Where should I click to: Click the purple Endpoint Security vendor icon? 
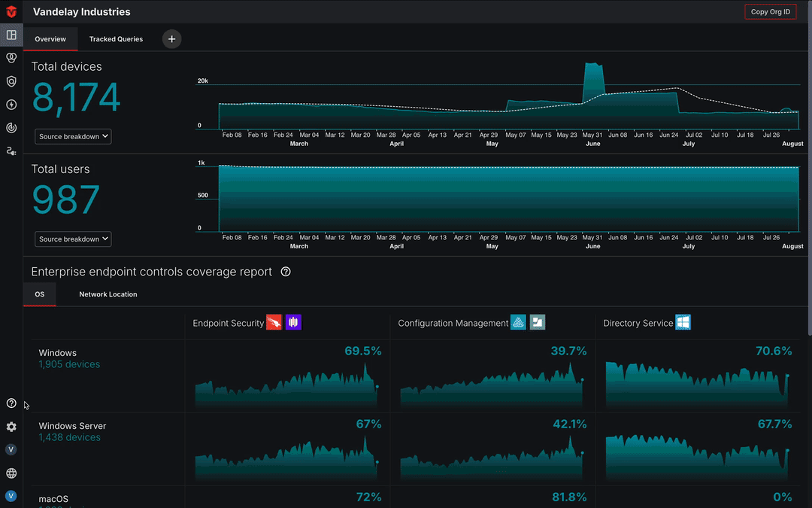[x=294, y=322]
